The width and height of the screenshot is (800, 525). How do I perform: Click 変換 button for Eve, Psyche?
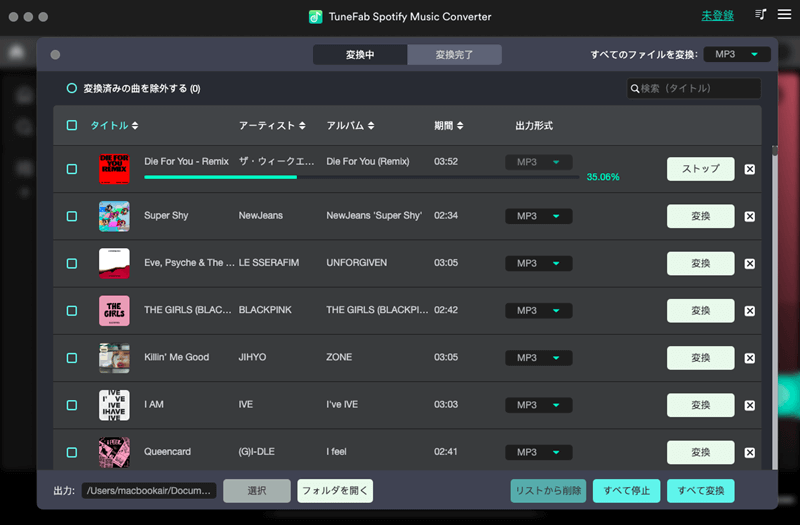click(701, 263)
